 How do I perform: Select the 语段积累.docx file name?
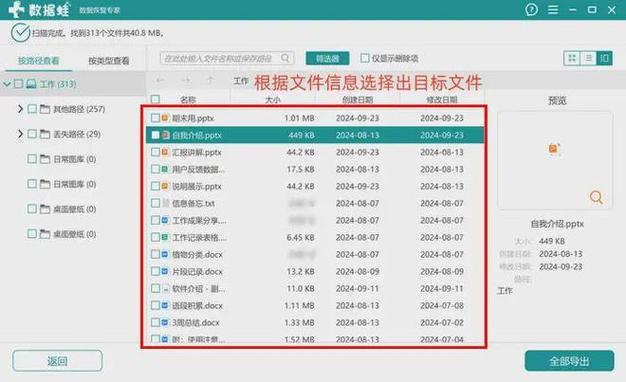click(197, 305)
